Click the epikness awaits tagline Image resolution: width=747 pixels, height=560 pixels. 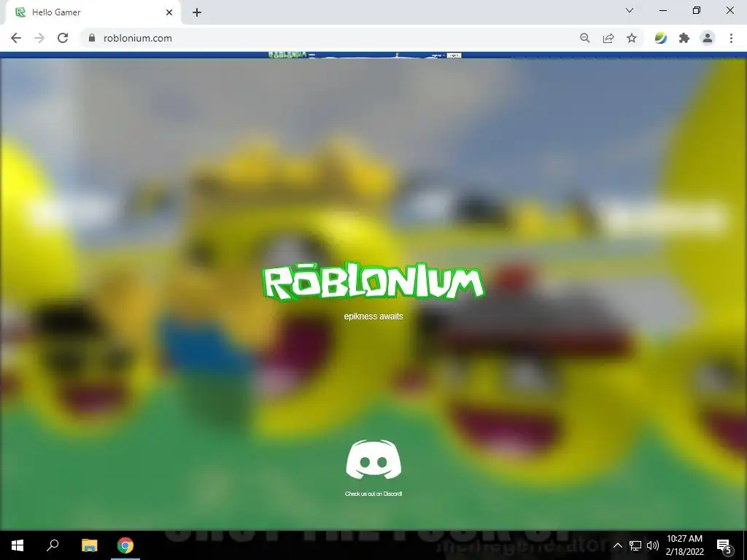pos(373,316)
